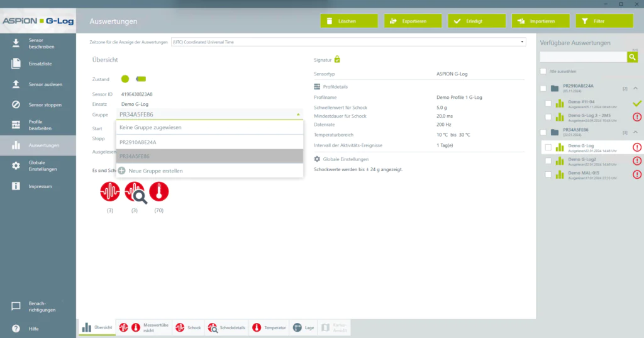Click the green battery status icon
This screenshot has width=644, height=338.
coord(141,79)
